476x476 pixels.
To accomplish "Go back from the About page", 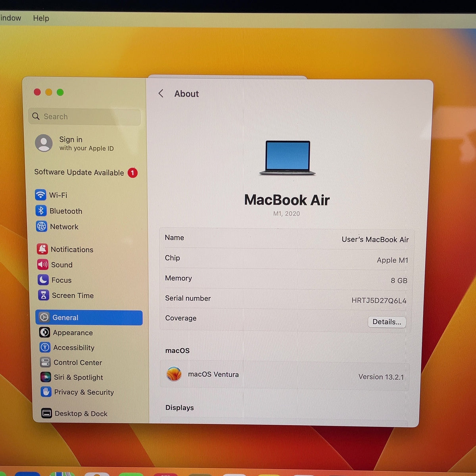I will [x=161, y=94].
